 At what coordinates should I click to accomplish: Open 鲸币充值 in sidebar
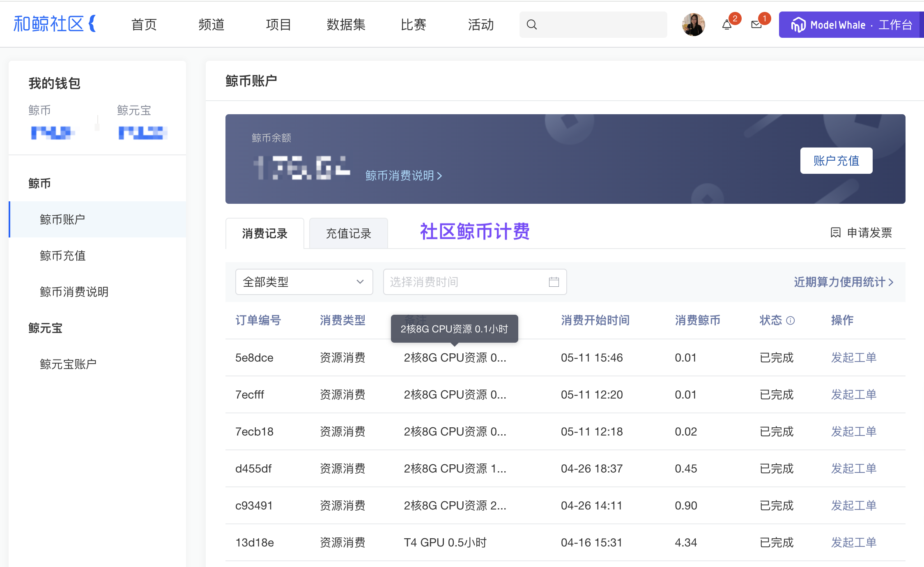click(63, 256)
